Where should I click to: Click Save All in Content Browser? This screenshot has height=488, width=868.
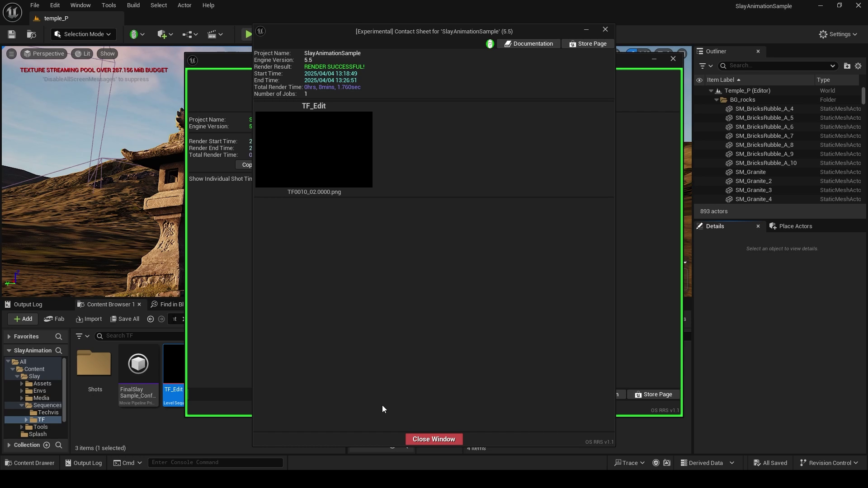pyautogui.click(x=125, y=319)
